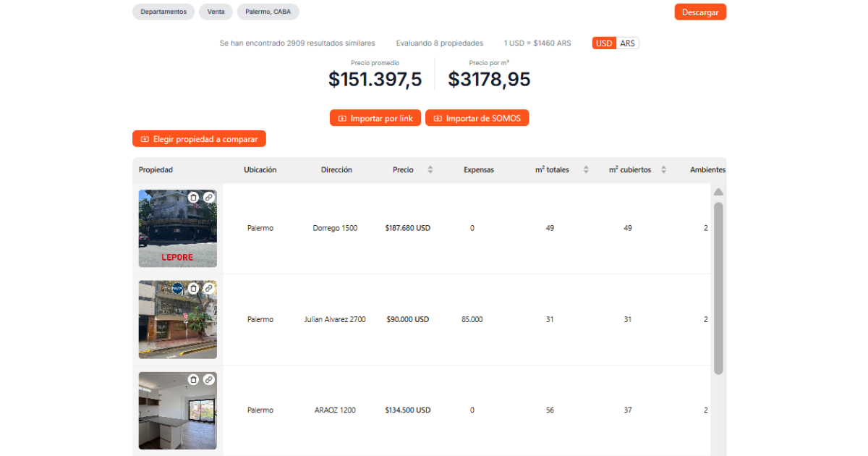Click the Descargar button

(699, 12)
